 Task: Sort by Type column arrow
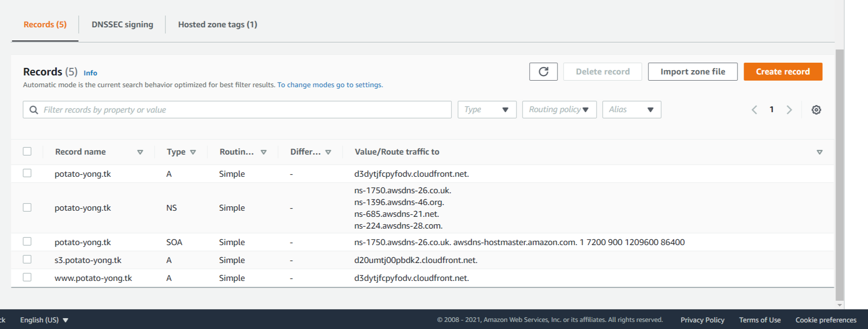click(193, 152)
